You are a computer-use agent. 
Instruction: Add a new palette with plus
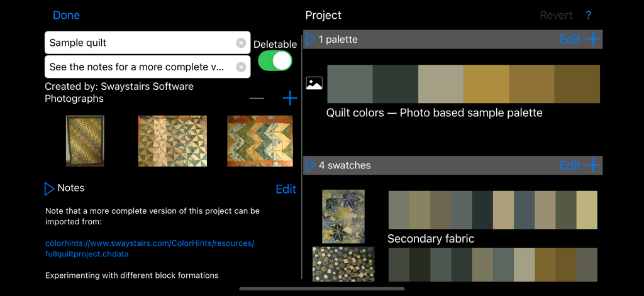click(592, 40)
